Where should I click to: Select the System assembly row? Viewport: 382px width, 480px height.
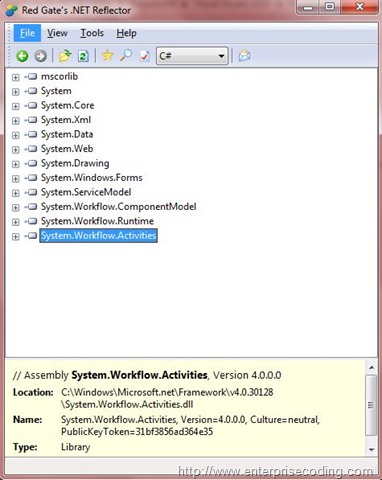pyautogui.click(x=56, y=91)
